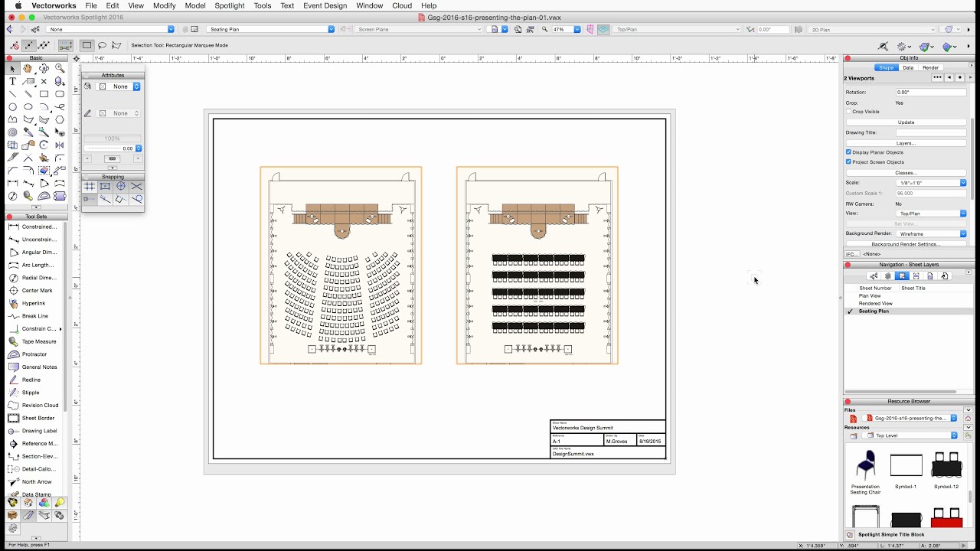Toggle Project Screen Objects checkbox
This screenshot has height=551, width=980.
tap(849, 162)
